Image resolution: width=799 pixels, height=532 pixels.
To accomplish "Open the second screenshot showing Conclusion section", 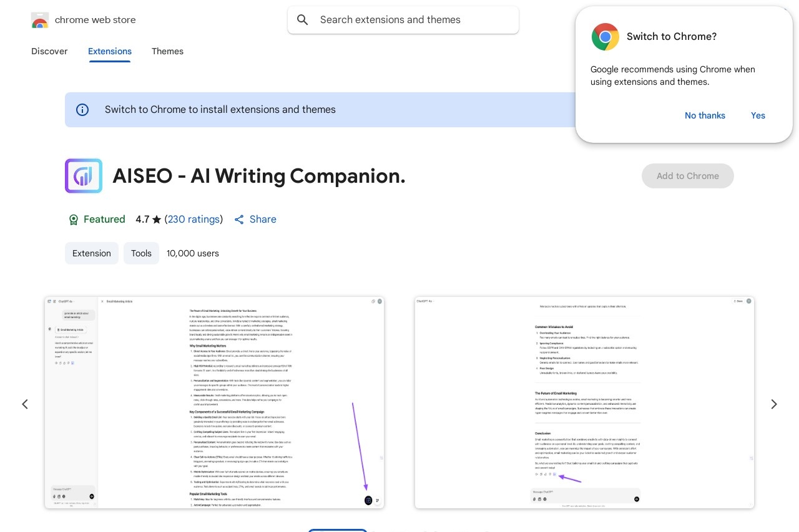I will (584, 402).
